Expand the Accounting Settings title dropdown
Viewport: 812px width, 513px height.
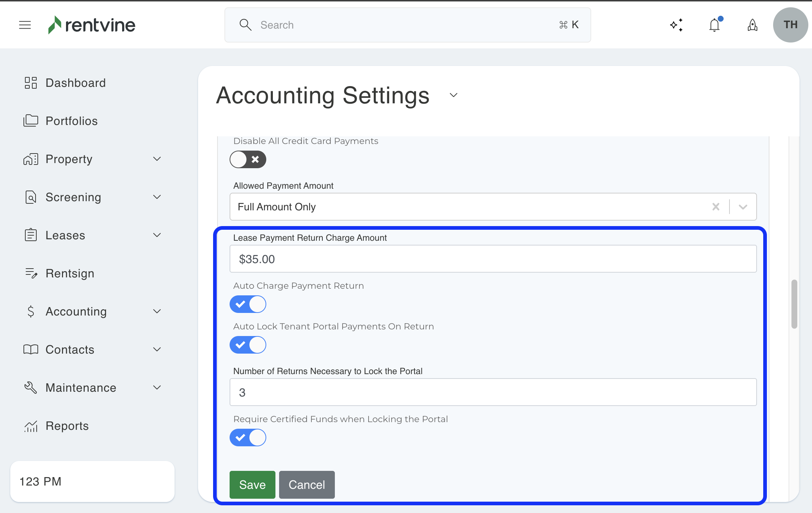coord(454,95)
